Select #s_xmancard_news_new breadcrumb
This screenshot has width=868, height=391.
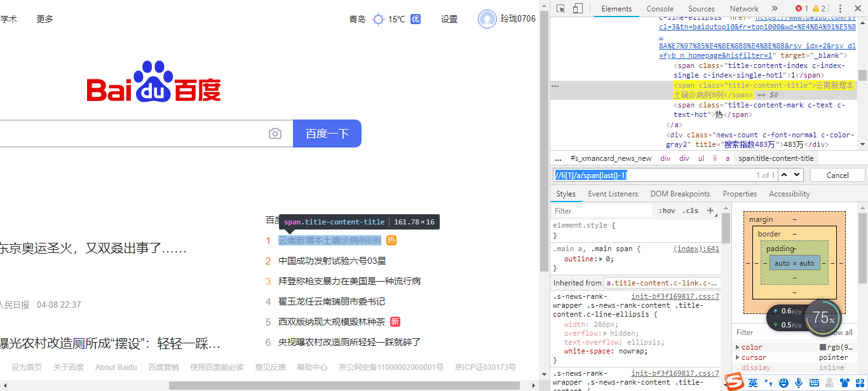point(611,158)
